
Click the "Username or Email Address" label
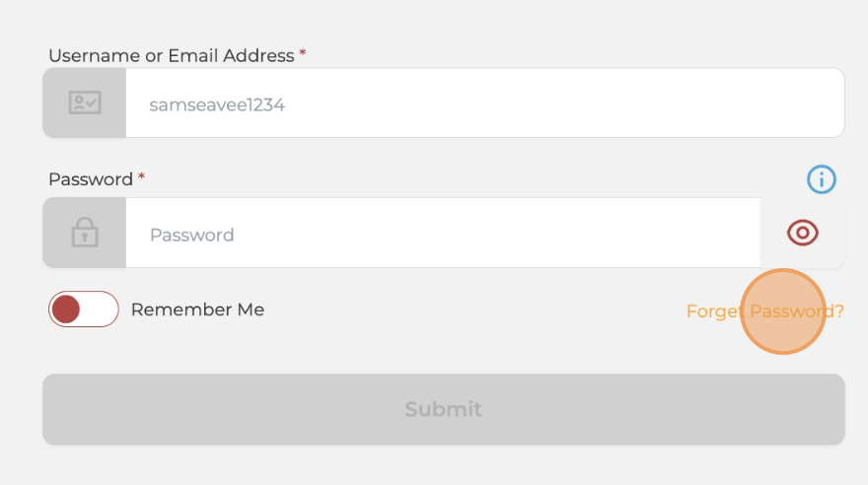pos(171,56)
